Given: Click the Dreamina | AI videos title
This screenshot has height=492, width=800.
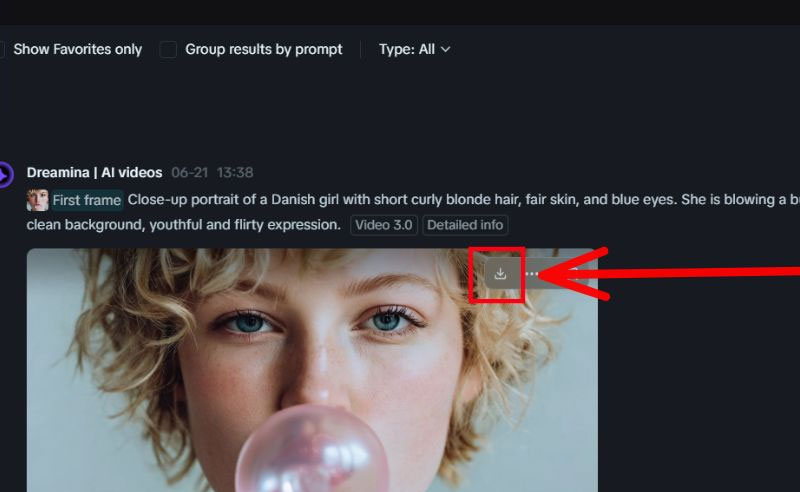Looking at the screenshot, I should (x=94, y=173).
